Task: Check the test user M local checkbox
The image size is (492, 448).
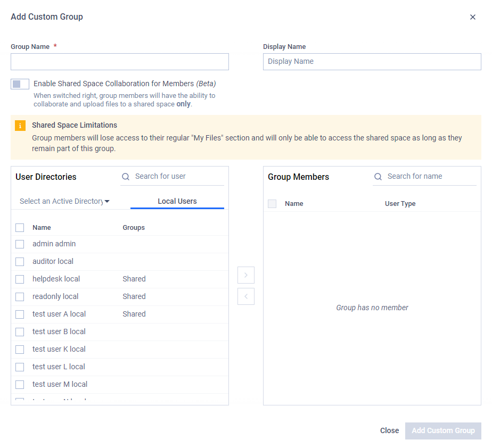Action: [x=20, y=384]
